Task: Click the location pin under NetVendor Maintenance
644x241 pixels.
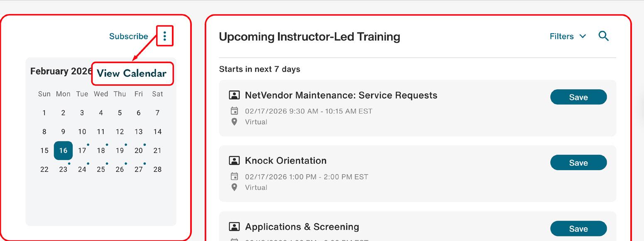Action: tap(234, 122)
